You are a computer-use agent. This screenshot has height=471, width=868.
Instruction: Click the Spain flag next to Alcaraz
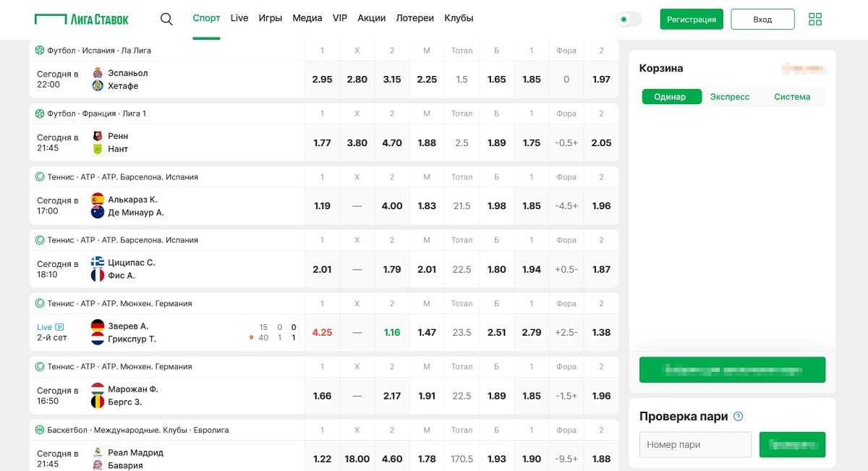pyautogui.click(x=98, y=199)
